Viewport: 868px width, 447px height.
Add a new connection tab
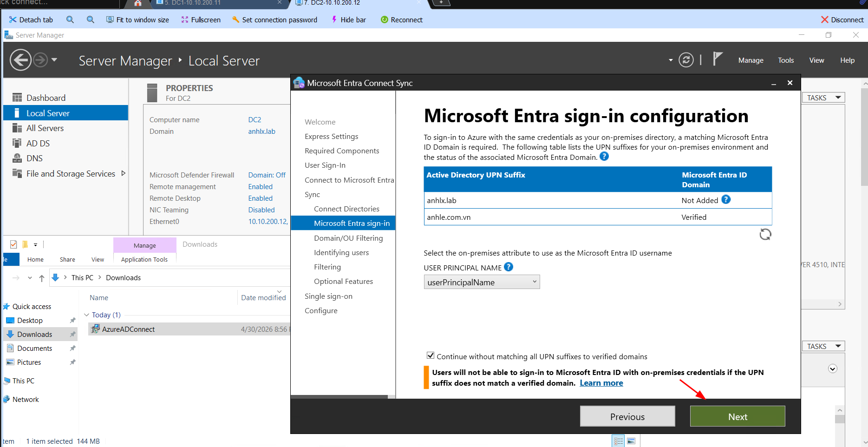pyautogui.click(x=441, y=3)
